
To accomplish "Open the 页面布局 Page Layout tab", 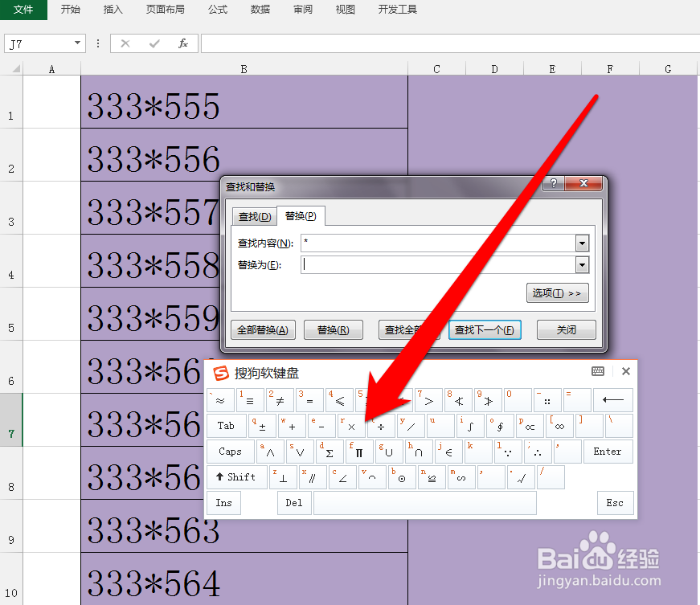I will click(x=166, y=10).
